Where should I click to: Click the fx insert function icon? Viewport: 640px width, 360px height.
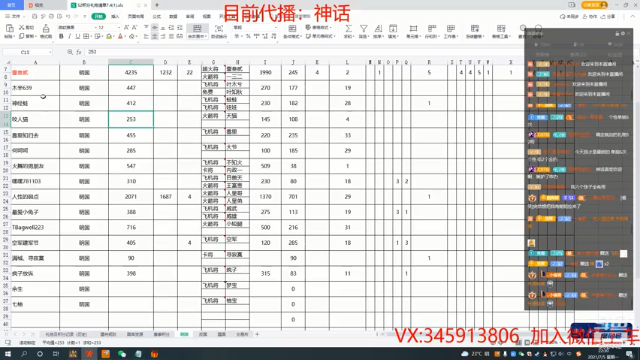point(79,52)
